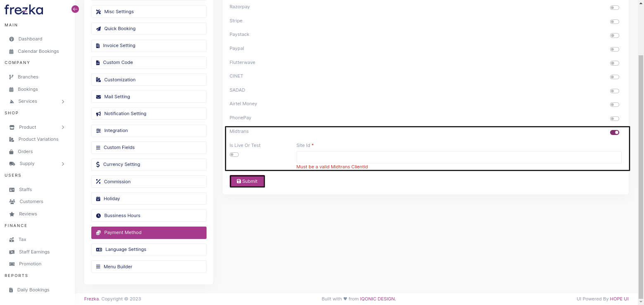Open the Custom Code settings tab
Image resolution: width=644 pixels, height=305 pixels.
[x=149, y=63]
